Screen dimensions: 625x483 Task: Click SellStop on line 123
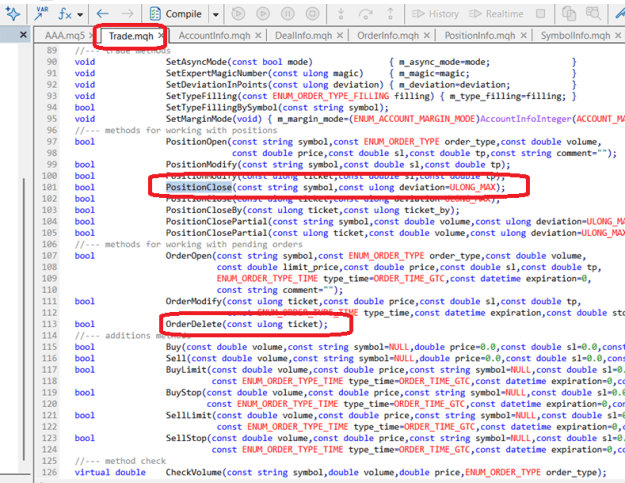click(x=186, y=438)
